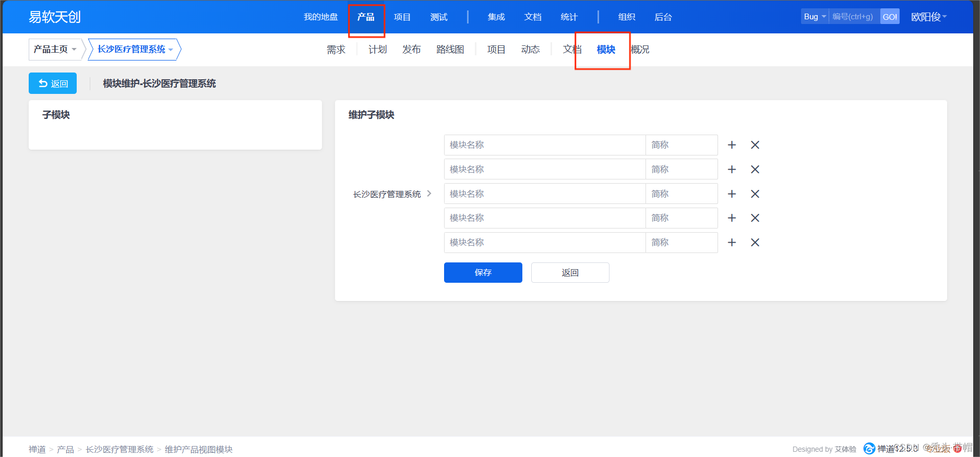The image size is (980, 457).
Task: Switch to 项目 in the product sub-navigation
Action: 496,50
